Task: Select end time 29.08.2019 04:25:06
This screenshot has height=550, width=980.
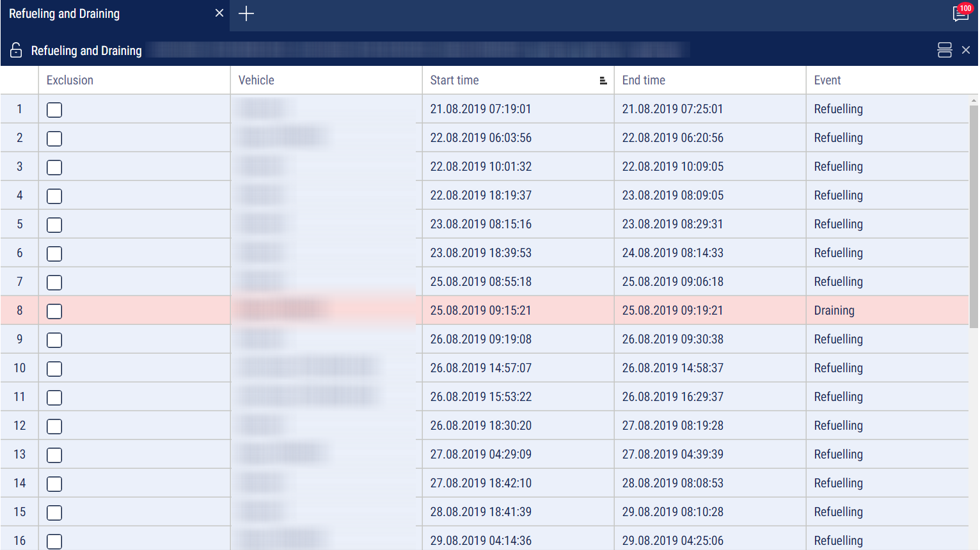Action: click(x=673, y=540)
